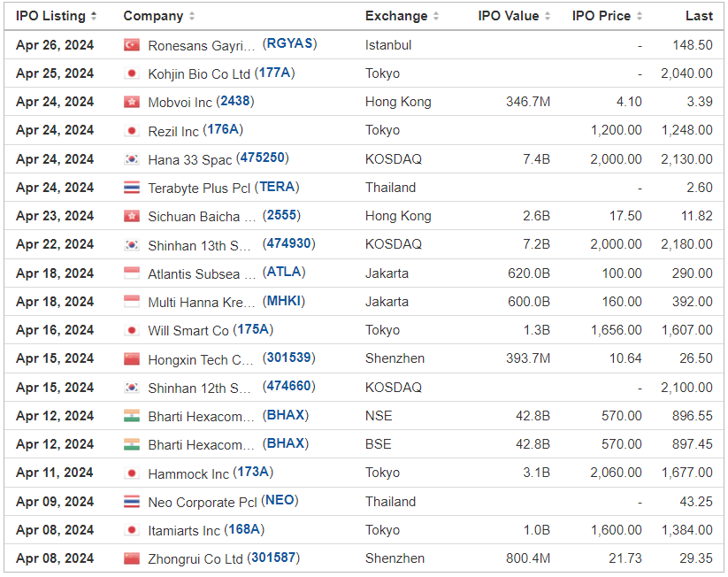Click the Turkey flag beside Ronesans Gayri
The height and width of the screenshot is (577, 728).
132,44
